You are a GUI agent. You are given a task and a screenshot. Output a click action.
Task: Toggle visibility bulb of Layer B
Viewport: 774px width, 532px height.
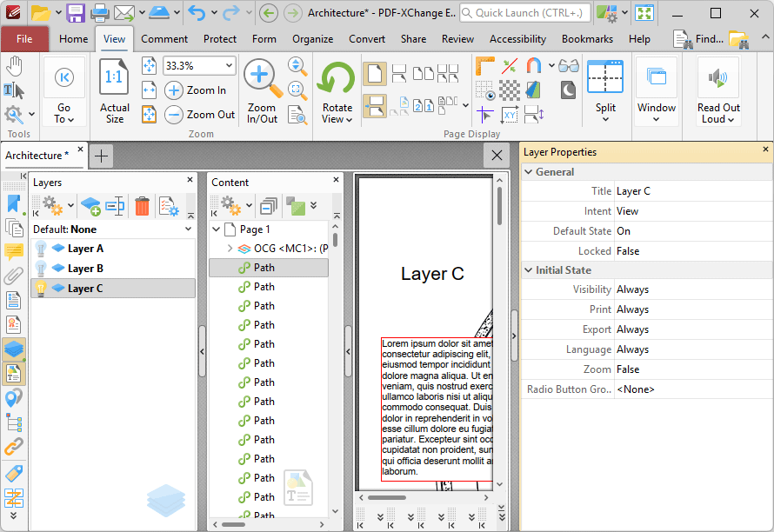coord(41,269)
